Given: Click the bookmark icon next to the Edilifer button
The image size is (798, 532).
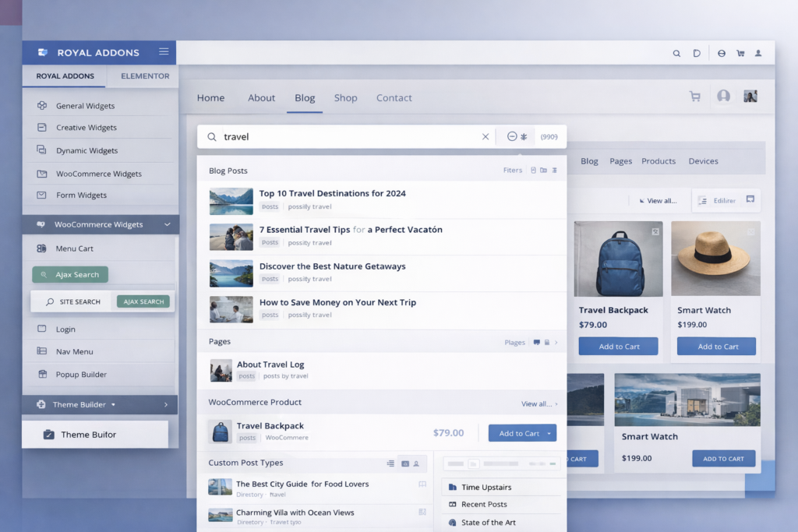Looking at the screenshot, I should (x=750, y=199).
